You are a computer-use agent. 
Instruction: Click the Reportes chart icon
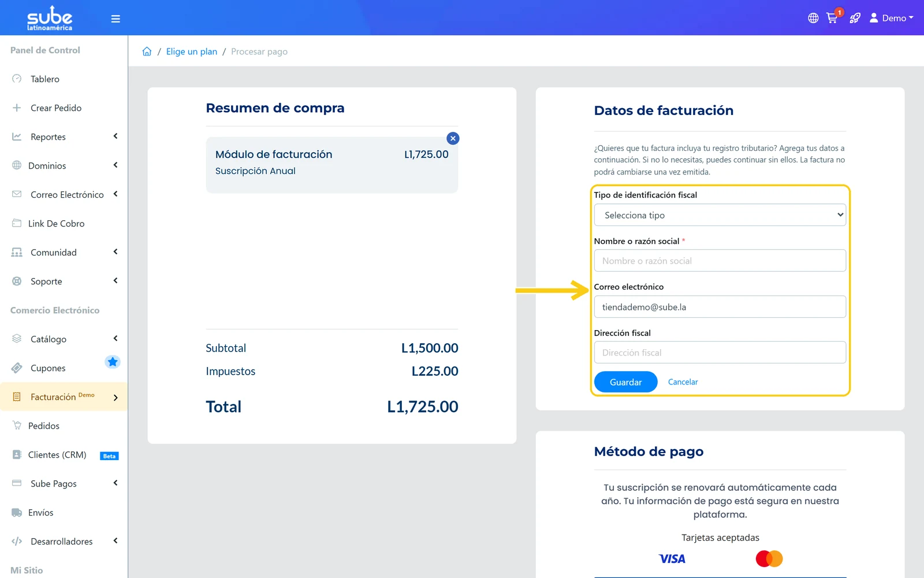17,136
